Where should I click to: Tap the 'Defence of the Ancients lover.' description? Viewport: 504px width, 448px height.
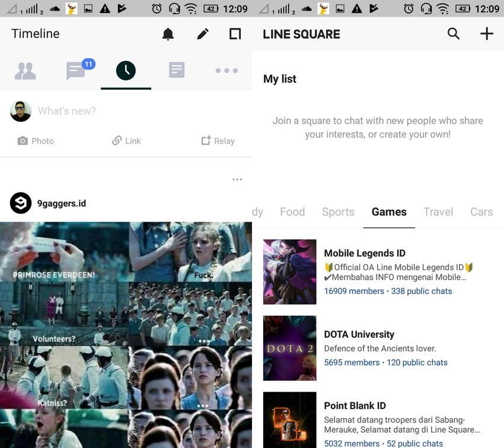[x=380, y=348]
